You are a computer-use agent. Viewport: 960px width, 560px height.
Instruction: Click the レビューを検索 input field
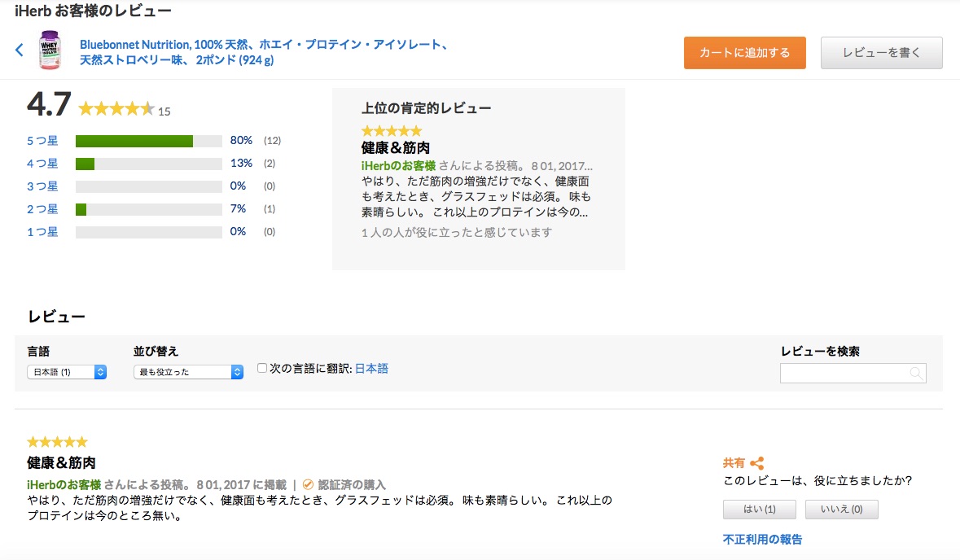[853, 373]
